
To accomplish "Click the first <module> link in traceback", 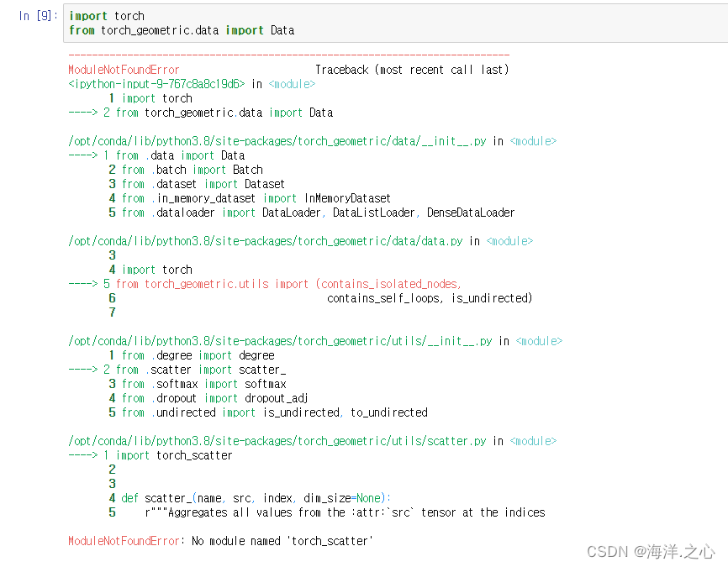I will click(291, 84).
